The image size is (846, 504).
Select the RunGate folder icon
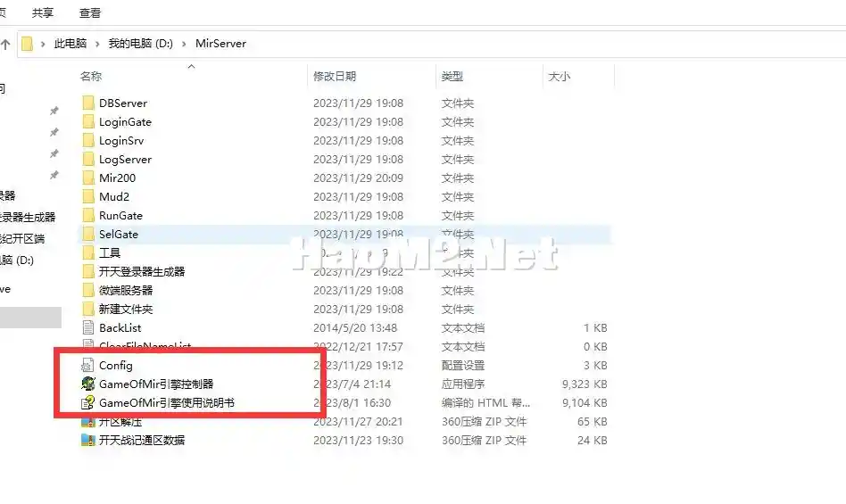point(88,216)
